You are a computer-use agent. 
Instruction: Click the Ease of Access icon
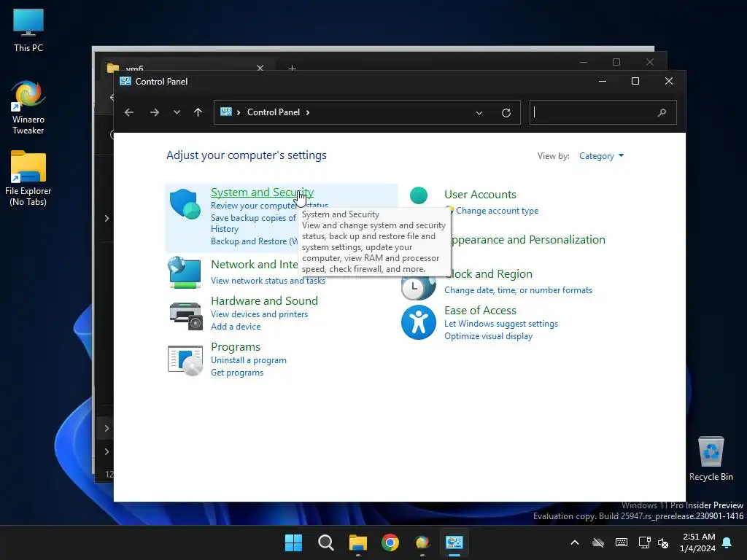coord(418,322)
